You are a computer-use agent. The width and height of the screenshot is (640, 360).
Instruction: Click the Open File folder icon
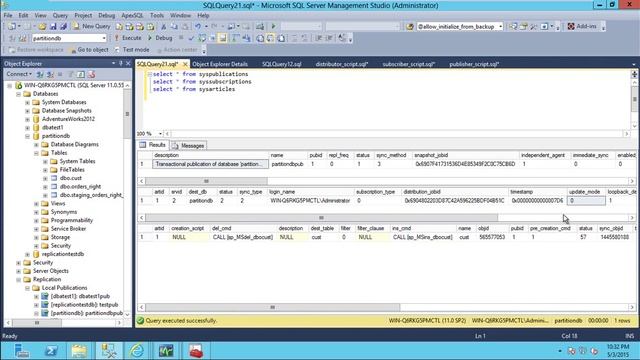pos(42,26)
